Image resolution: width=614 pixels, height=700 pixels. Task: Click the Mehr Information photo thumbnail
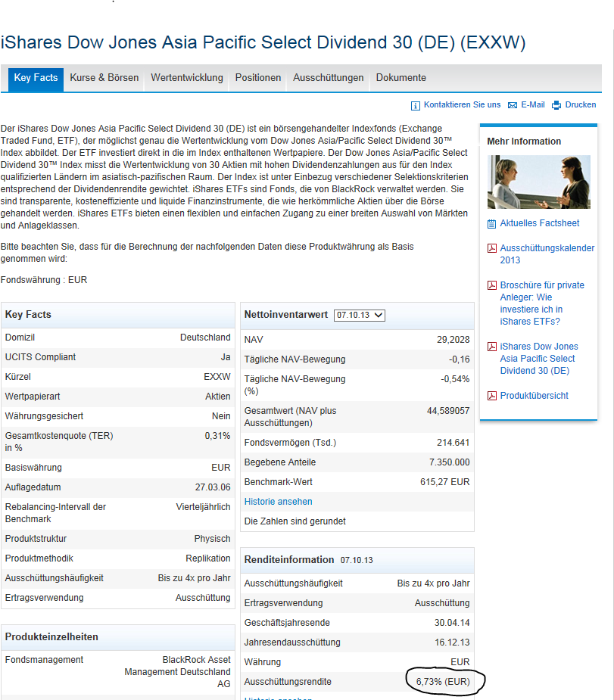tap(539, 182)
